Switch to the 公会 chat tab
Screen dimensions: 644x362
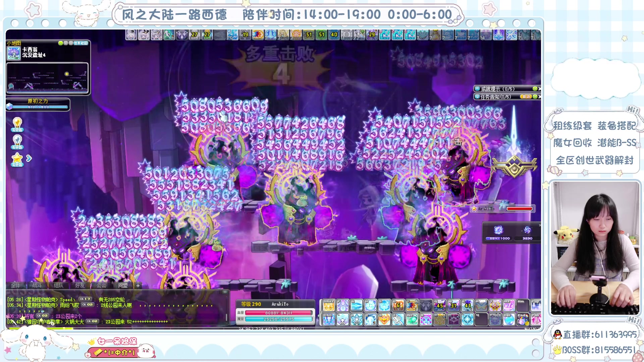click(x=101, y=286)
